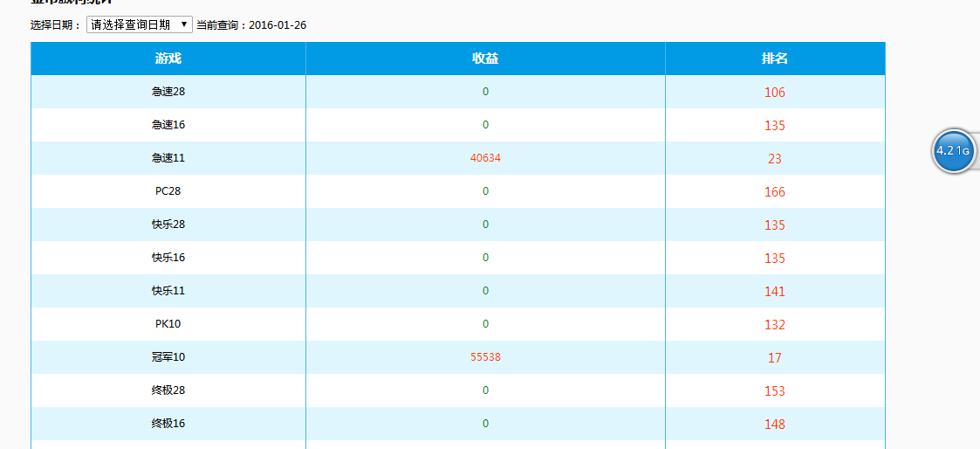Screen dimensions: 980x449
Task: Click the 收益 column header
Action: click(485, 59)
